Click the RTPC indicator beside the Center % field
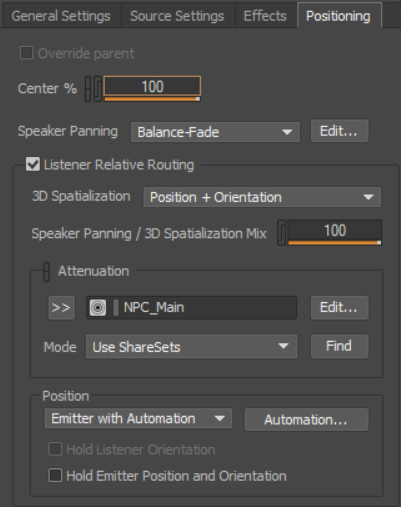 click(x=98, y=89)
